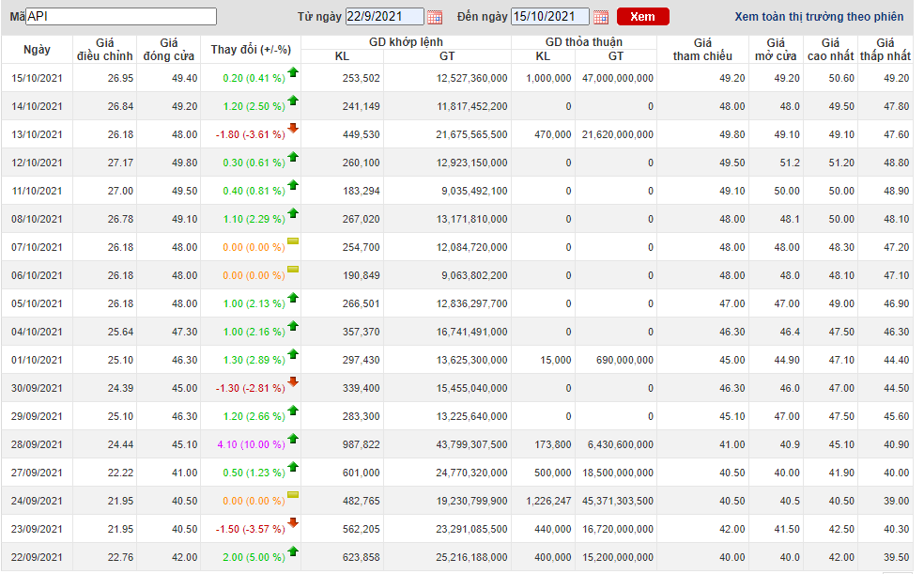Screen dimensions: 924x574
Task: Click change value -1.30 (-2.81 %)
Action: coord(251,388)
